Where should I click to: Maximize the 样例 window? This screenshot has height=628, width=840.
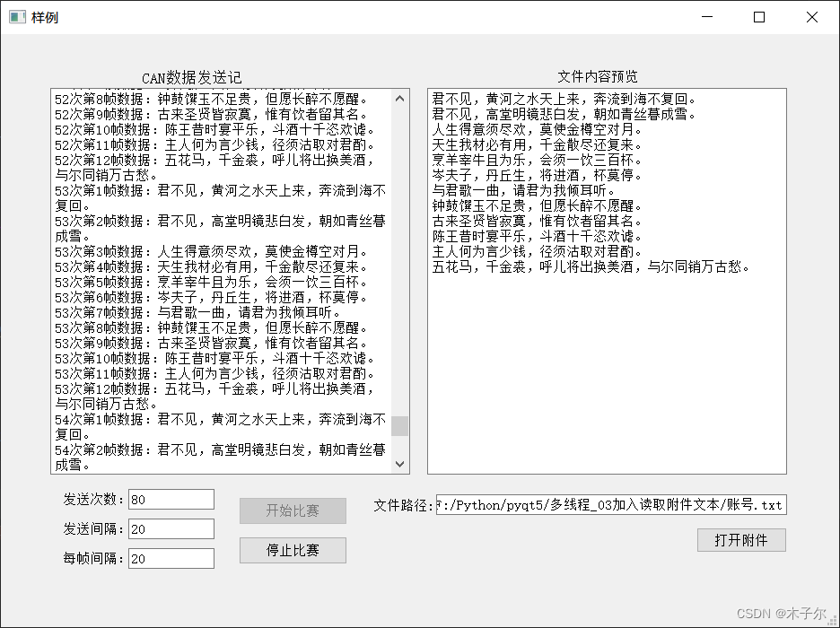(x=758, y=17)
